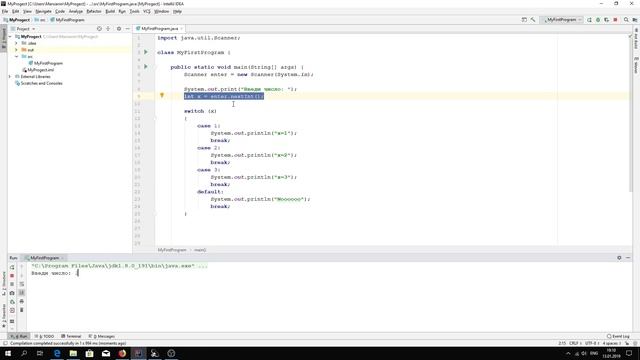Screen dimensions: 640x360
Task: Click the Run tool window button
Action: tap(19, 336)
